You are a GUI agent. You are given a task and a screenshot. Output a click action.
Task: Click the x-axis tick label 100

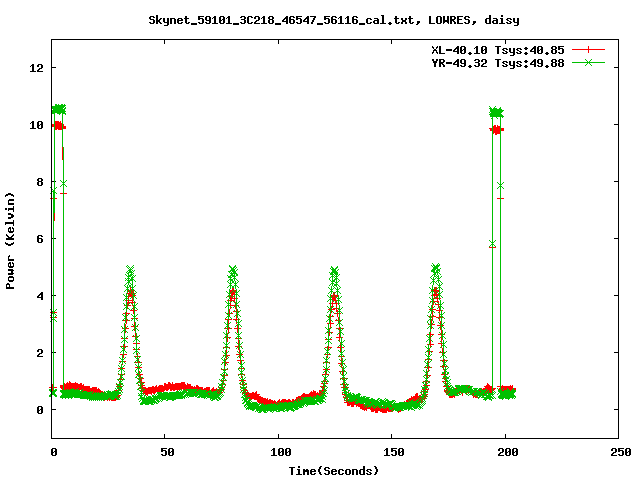point(281,452)
